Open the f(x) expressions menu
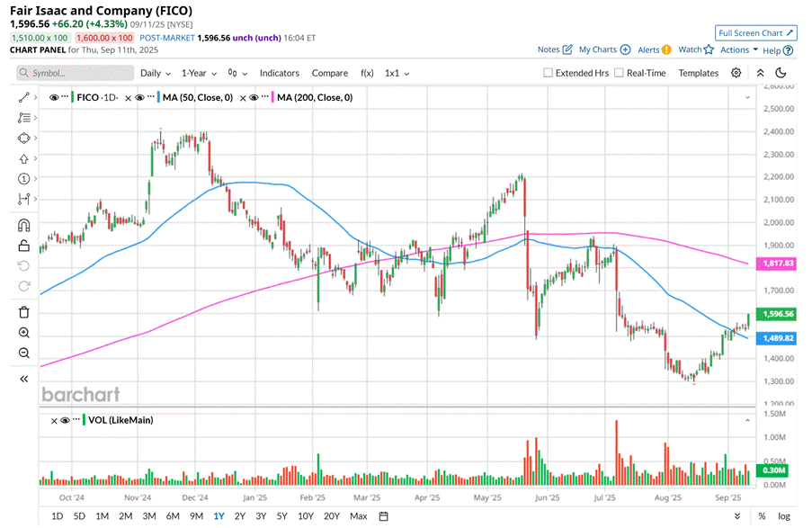 367,73
